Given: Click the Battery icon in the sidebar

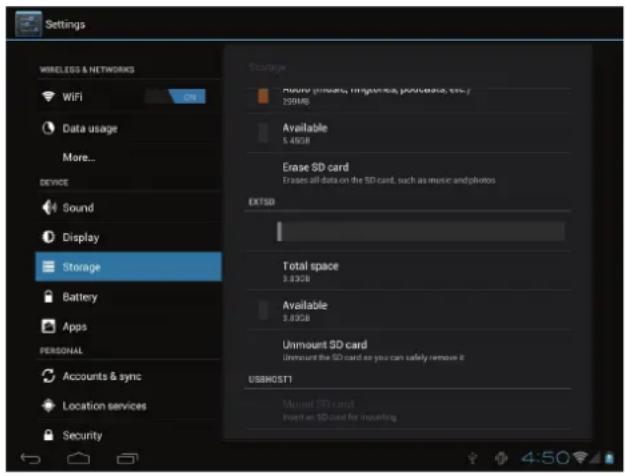Looking at the screenshot, I should (x=48, y=297).
